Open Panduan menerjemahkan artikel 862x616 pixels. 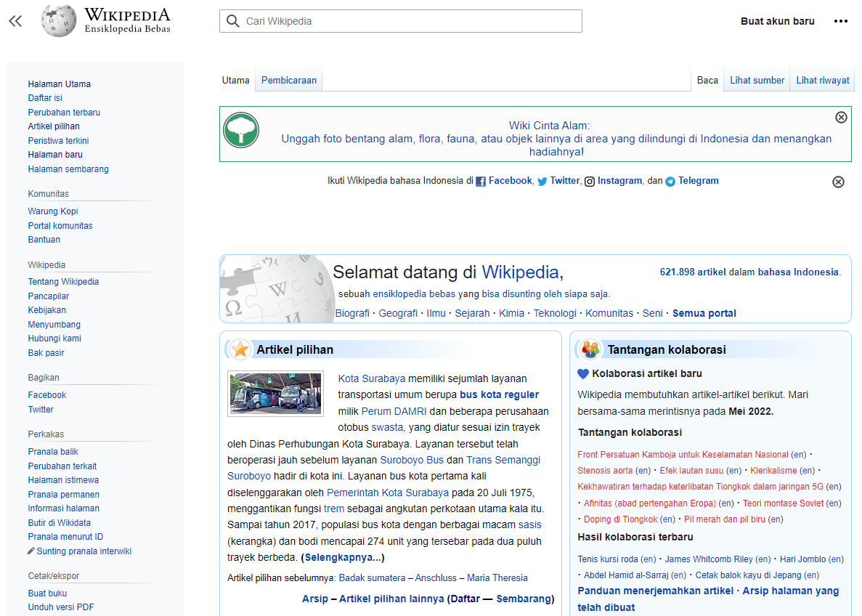655,591
